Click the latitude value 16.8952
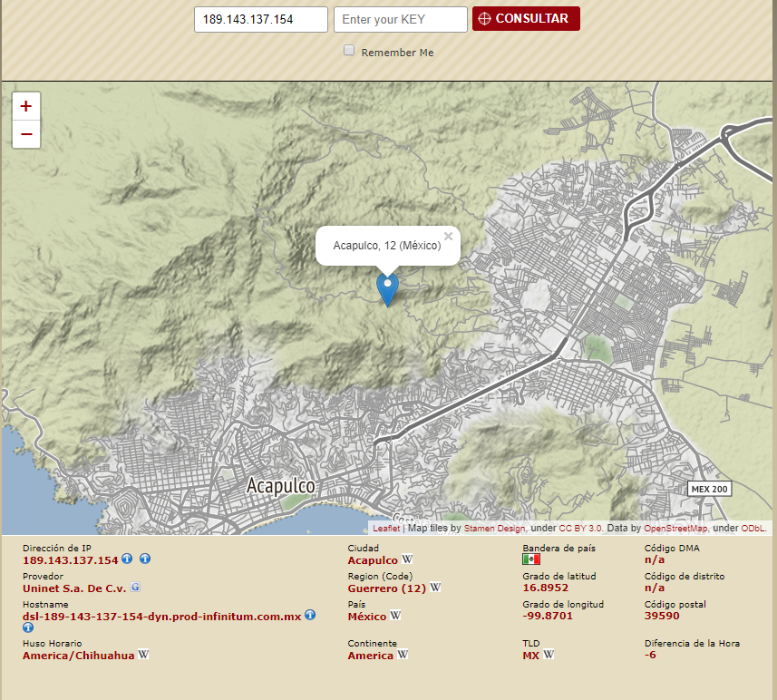The height and width of the screenshot is (700, 777). 546,588
